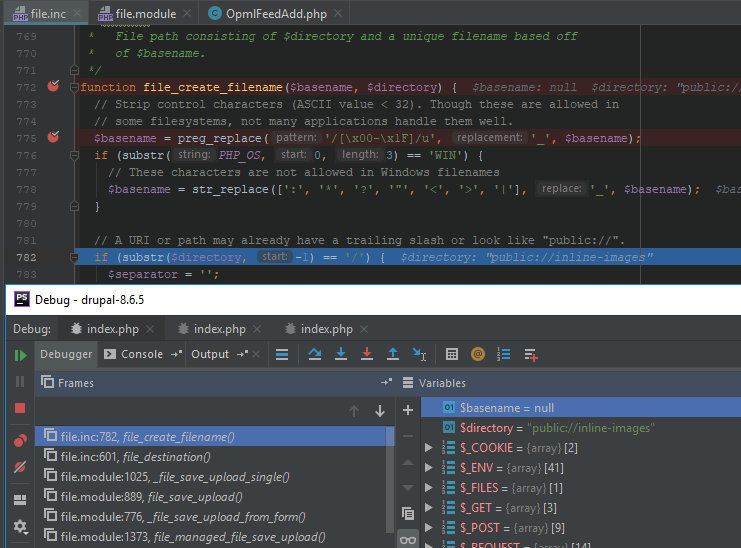
Task: Step over the current line
Action: coord(315,354)
